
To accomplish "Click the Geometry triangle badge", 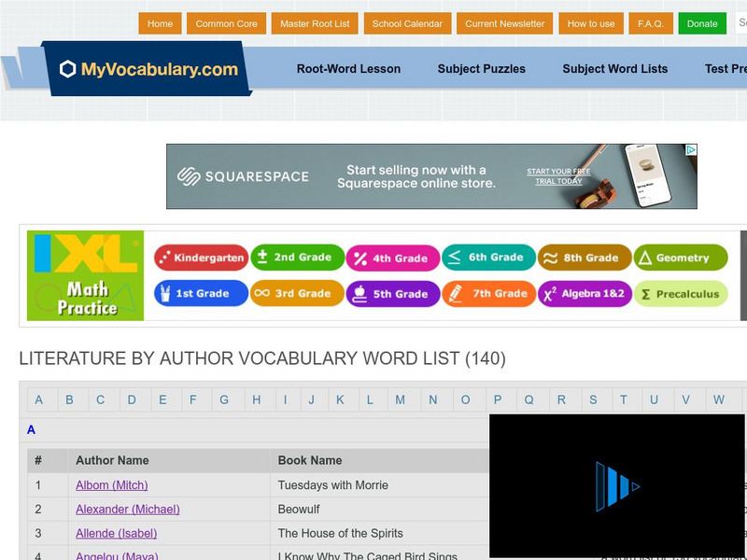I will pos(684,258).
